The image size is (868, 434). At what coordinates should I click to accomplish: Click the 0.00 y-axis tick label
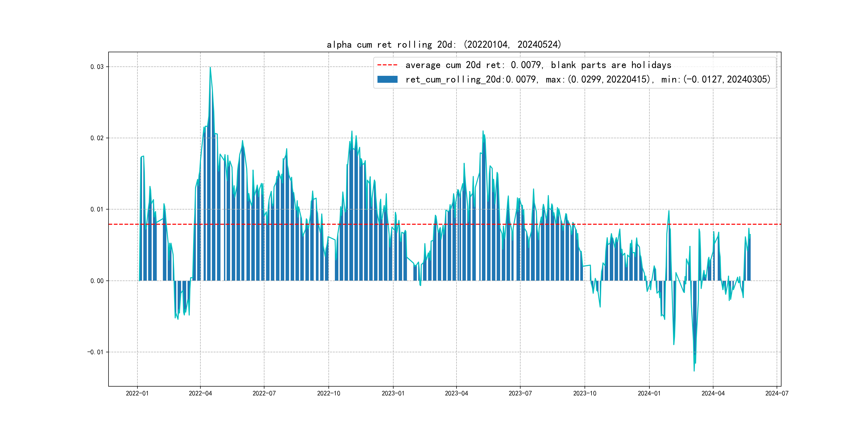97,281
